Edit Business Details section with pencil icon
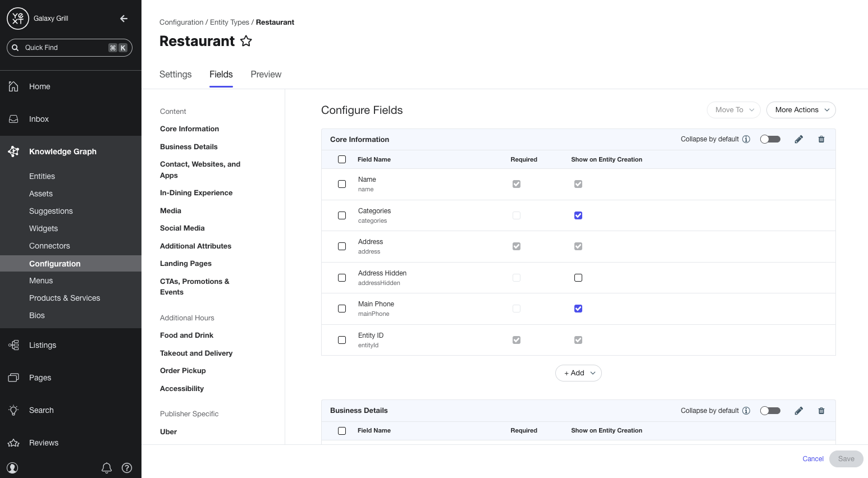 pyautogui.click(x=799, y=411)
